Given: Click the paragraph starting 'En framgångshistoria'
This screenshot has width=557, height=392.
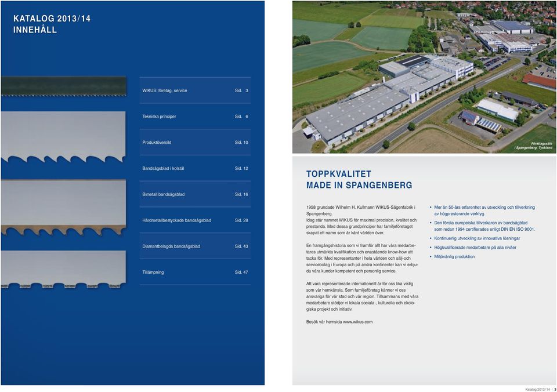Looking at the screenshot, I should click(x=362, y=258).
